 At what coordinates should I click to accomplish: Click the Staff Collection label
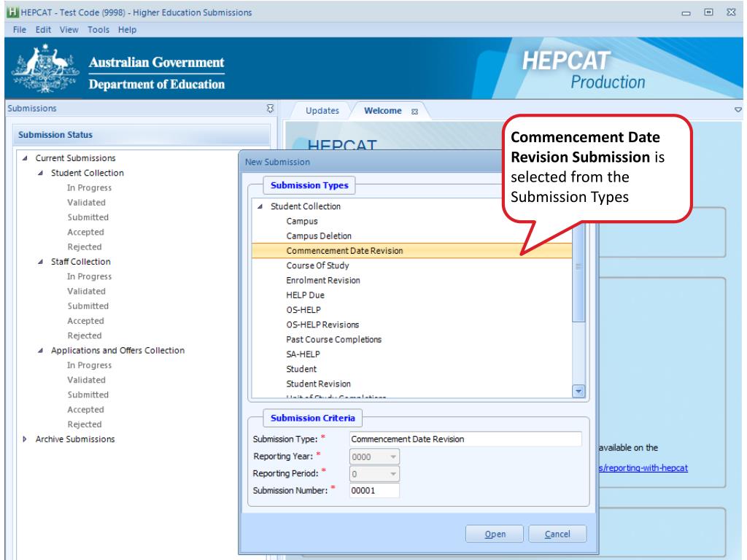81,262
